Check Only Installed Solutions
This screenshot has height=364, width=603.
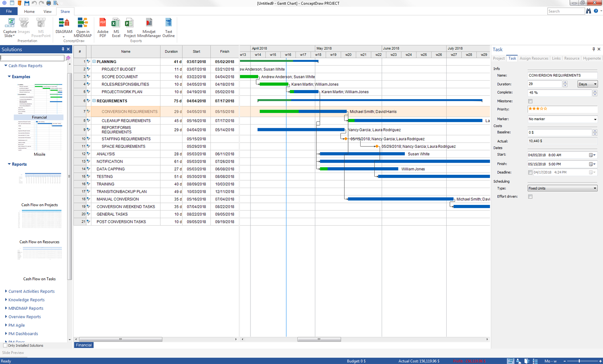[5, 346]
